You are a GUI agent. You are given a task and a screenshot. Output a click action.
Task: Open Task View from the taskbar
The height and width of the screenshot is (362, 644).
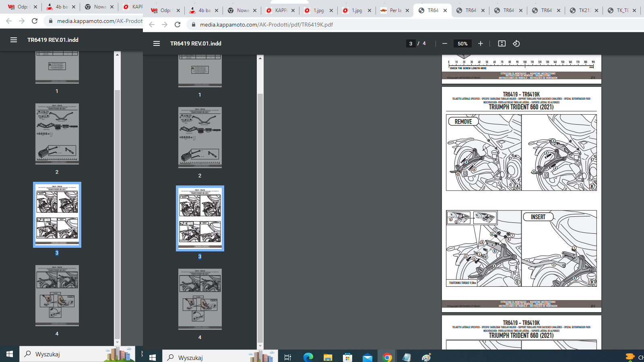click(x=287, y=357)
